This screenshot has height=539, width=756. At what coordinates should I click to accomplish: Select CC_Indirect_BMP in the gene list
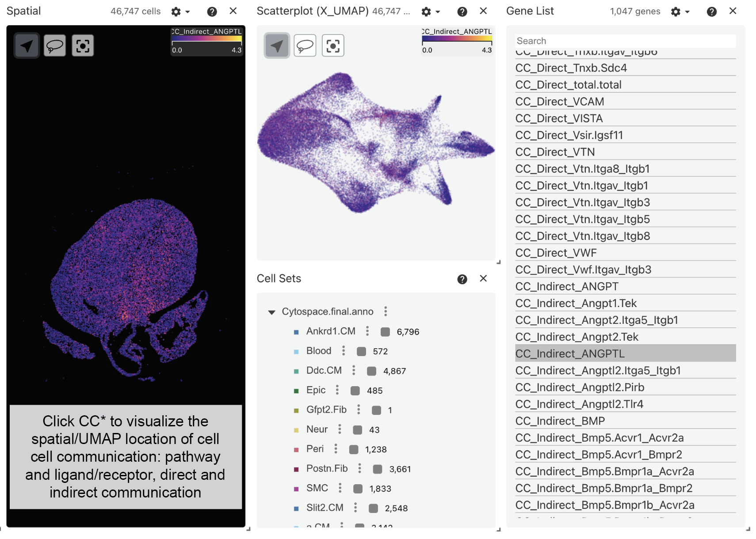[560, 421]
